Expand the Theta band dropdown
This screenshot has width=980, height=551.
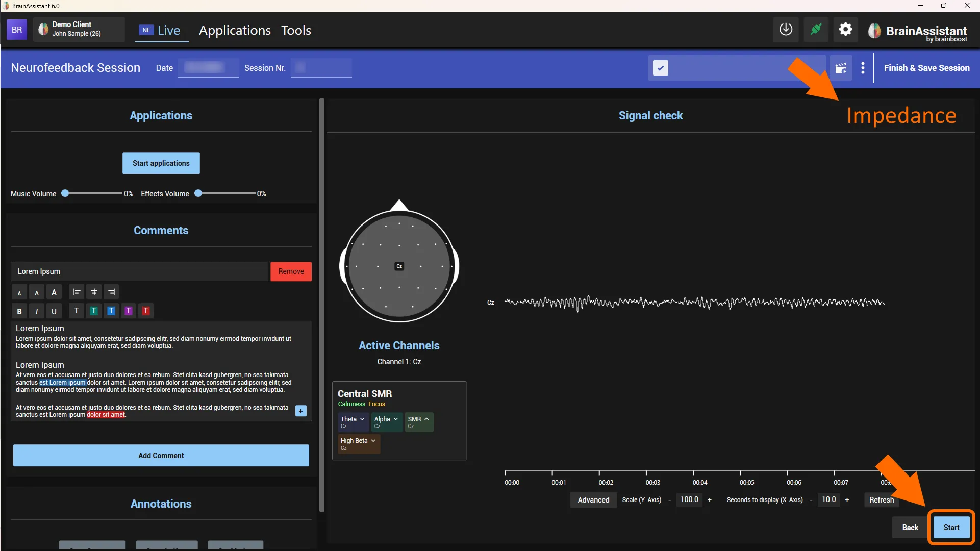[353, 422]
